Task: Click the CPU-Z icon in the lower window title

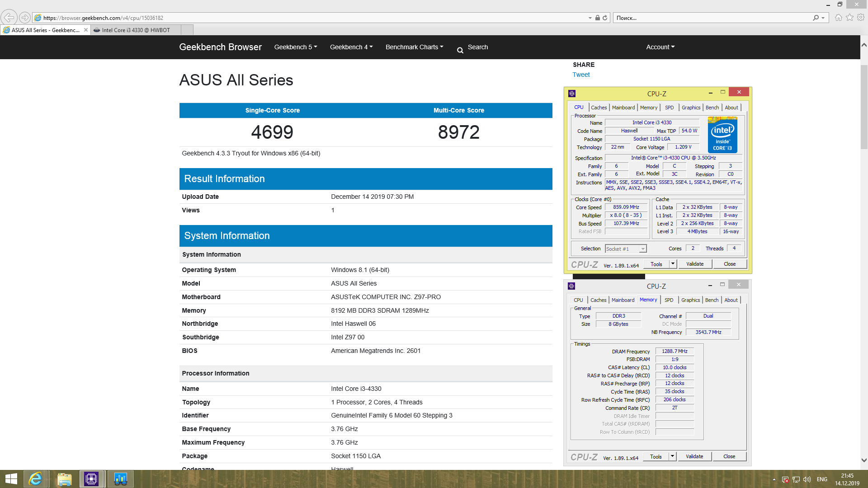Action: click(571, 286)
